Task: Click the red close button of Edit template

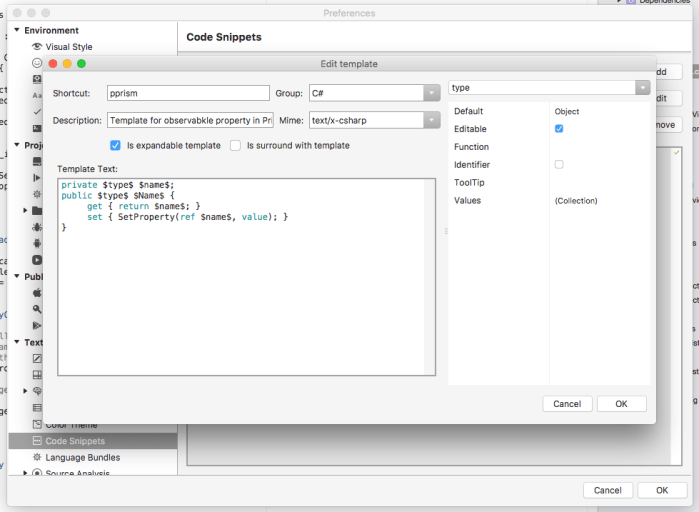Action: point(53,64)
